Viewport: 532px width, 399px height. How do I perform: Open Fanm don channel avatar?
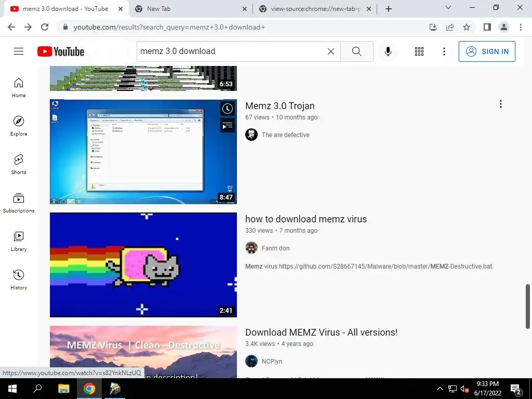(x=251, y=248)
